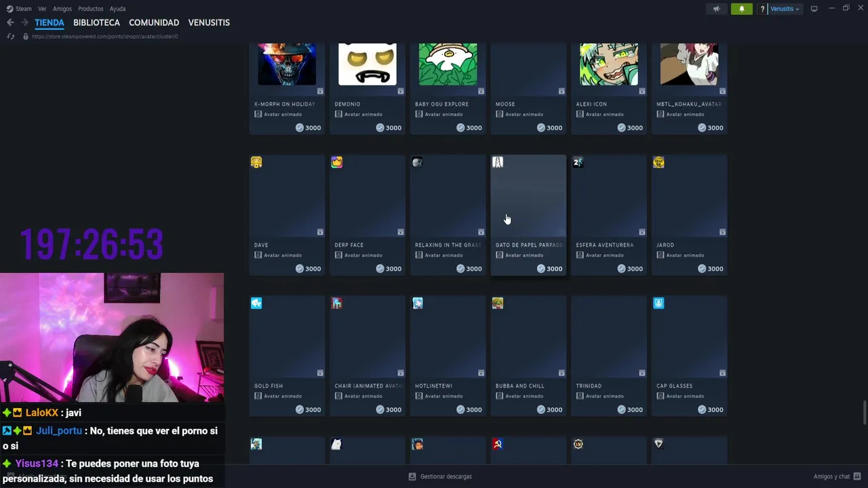The image size is (868, 488).
Task: Click the game icon on Gold Fish card
Action: click(256, 303)
